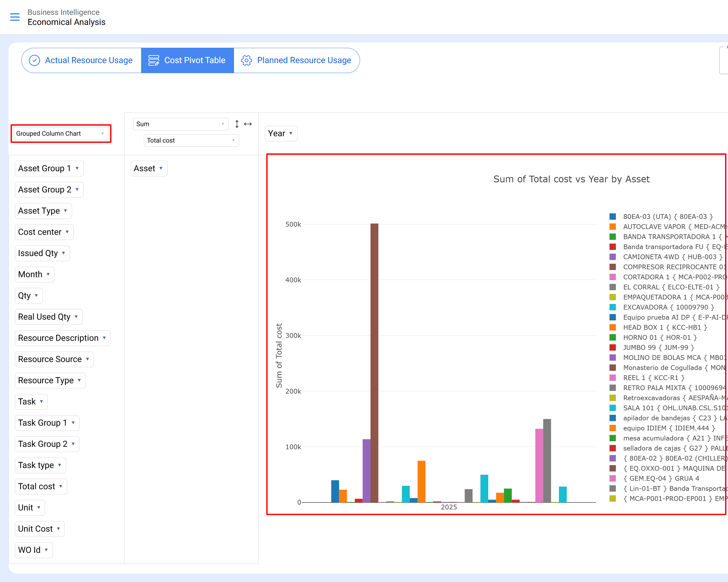Image resolution: width=728 pixels, height=582 pixels.
Task: Expand the Resource Type filter arrow
Action: [x=79, y=380]
